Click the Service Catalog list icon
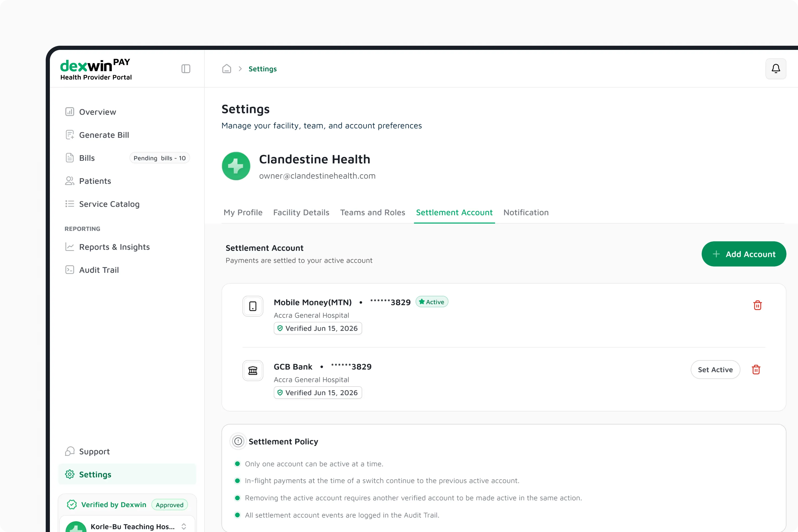798x532 pixels. point(70,204)
